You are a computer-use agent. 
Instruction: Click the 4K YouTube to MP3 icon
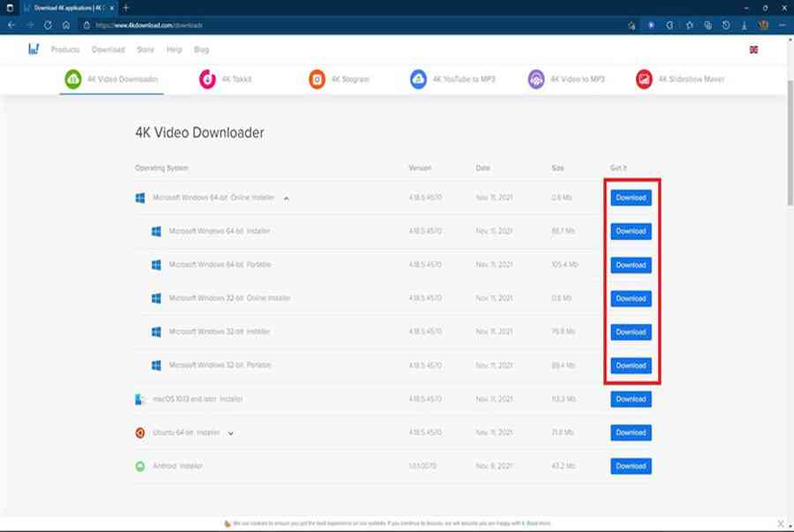click(418, 79)
